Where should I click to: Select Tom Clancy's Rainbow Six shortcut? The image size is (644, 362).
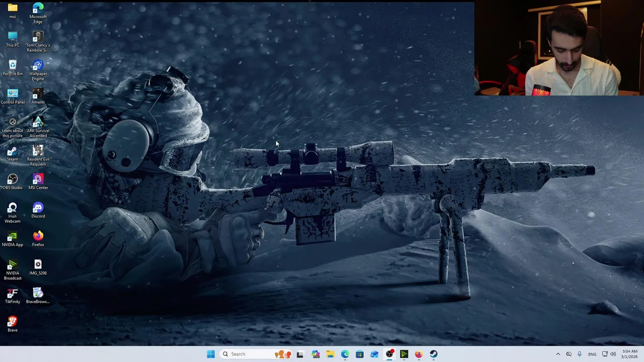(38, 42)
